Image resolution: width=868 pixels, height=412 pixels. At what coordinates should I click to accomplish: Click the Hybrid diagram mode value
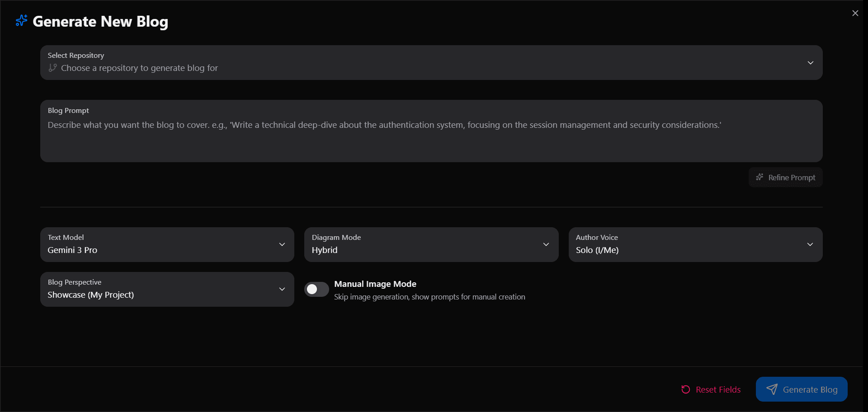point(324,250)
